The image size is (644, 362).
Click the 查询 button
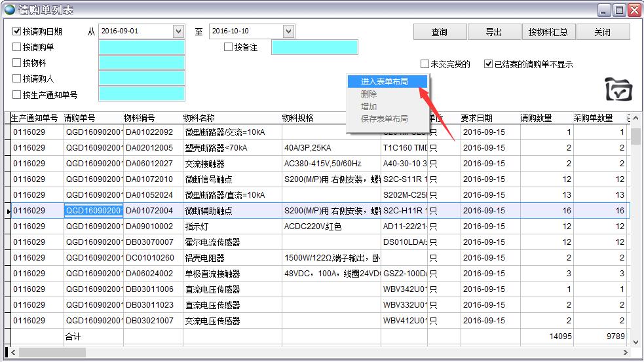(440, 32)
